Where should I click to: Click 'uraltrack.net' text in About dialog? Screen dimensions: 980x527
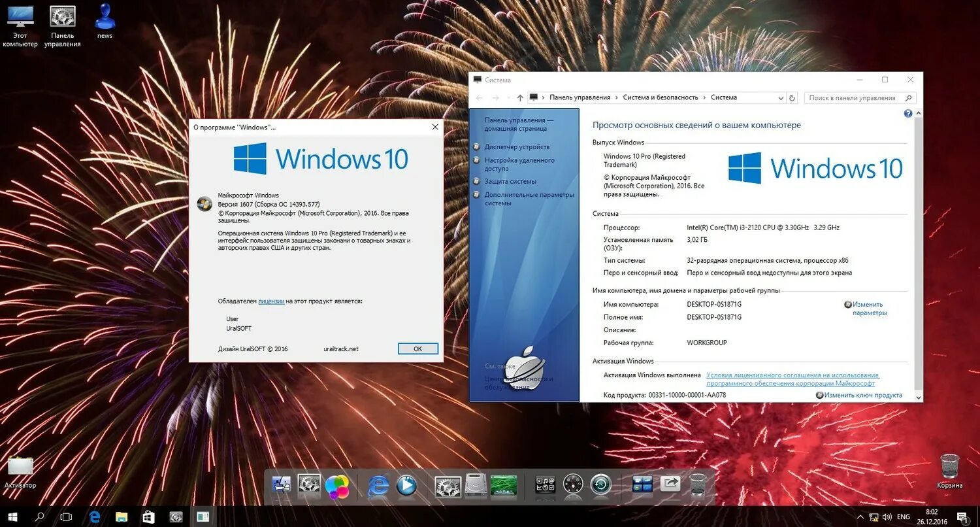click(x=341, y=349)
